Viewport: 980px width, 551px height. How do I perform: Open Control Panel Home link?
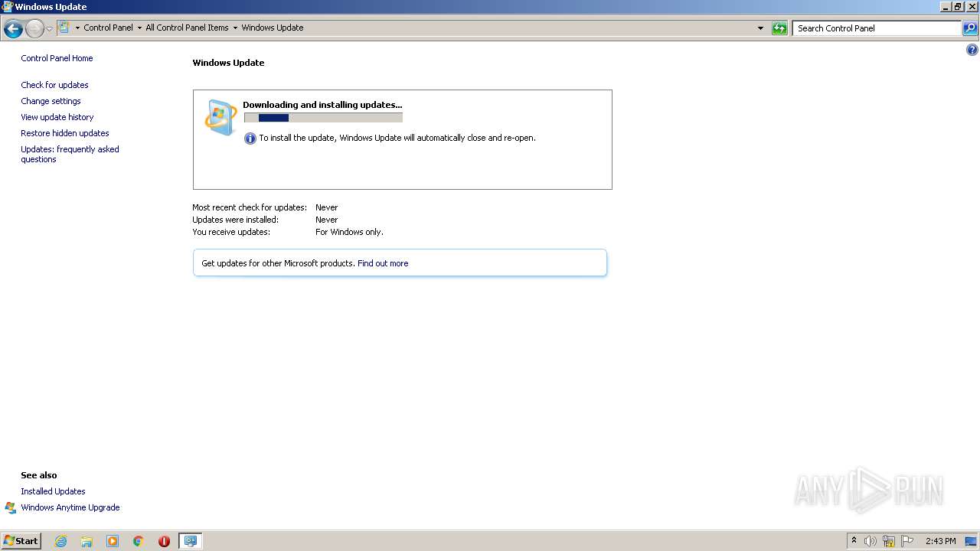click(x=57, y=58)
